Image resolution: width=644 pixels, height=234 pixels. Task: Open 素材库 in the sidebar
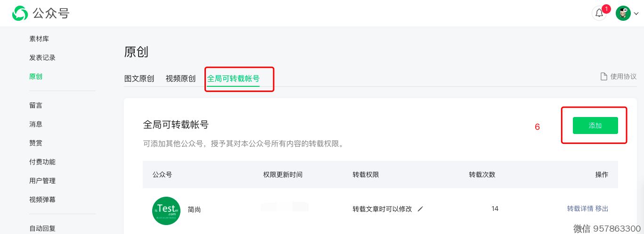[39, 39]
